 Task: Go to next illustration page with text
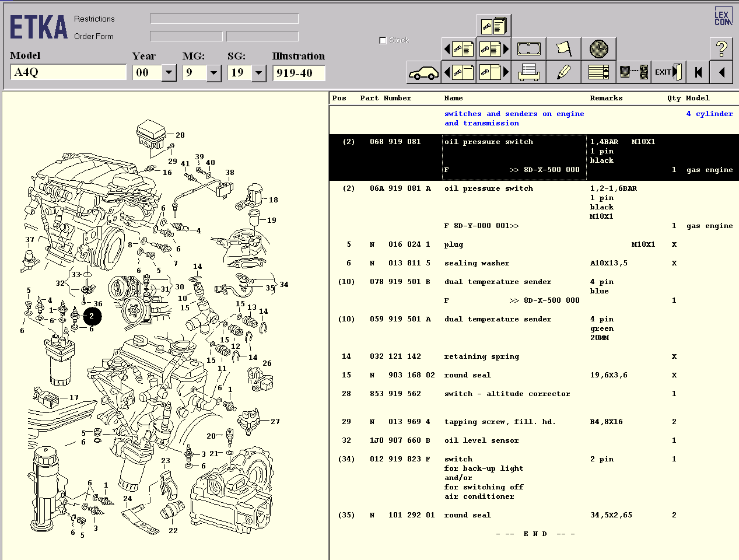493,49
